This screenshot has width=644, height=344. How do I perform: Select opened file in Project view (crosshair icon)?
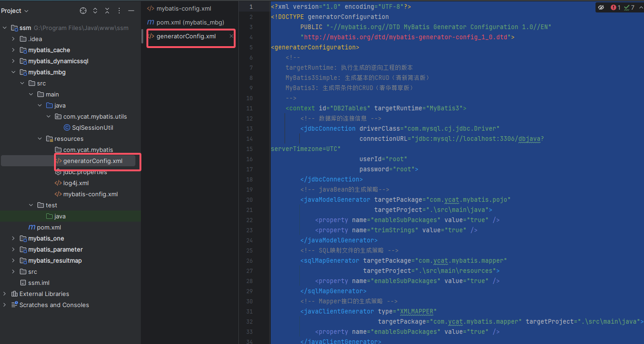(83, 11)
